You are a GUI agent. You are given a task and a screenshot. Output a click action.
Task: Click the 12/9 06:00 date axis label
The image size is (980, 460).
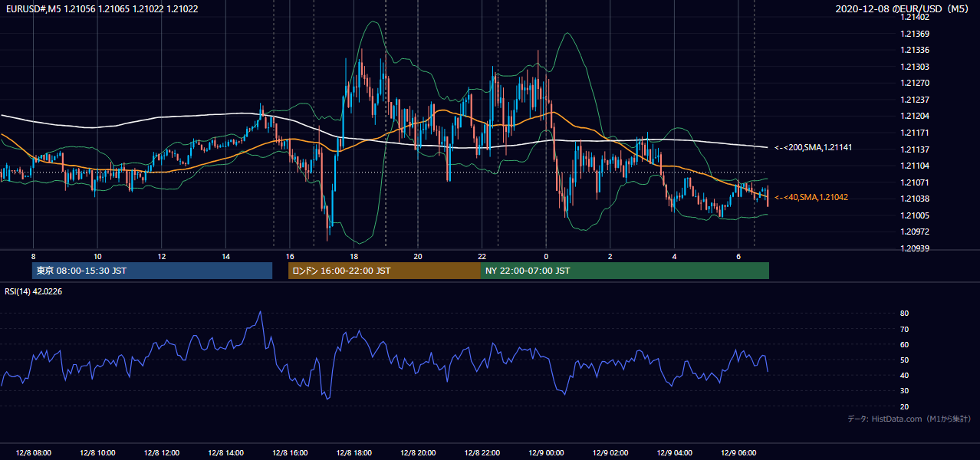[x=738, y=452]
